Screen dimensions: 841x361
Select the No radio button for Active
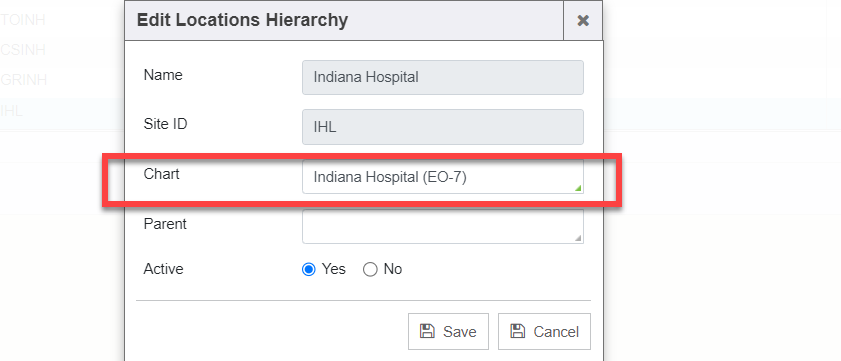click(370, 269)
